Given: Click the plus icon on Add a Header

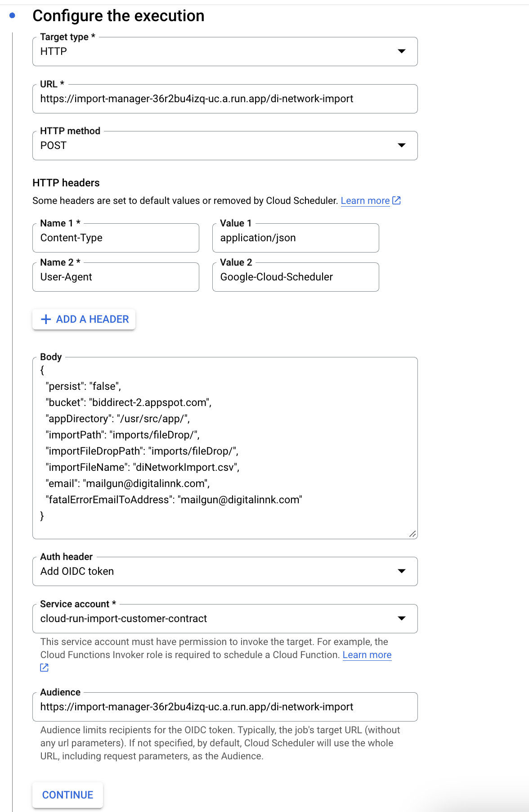Looking at the screenshot, I should [46, 319].
